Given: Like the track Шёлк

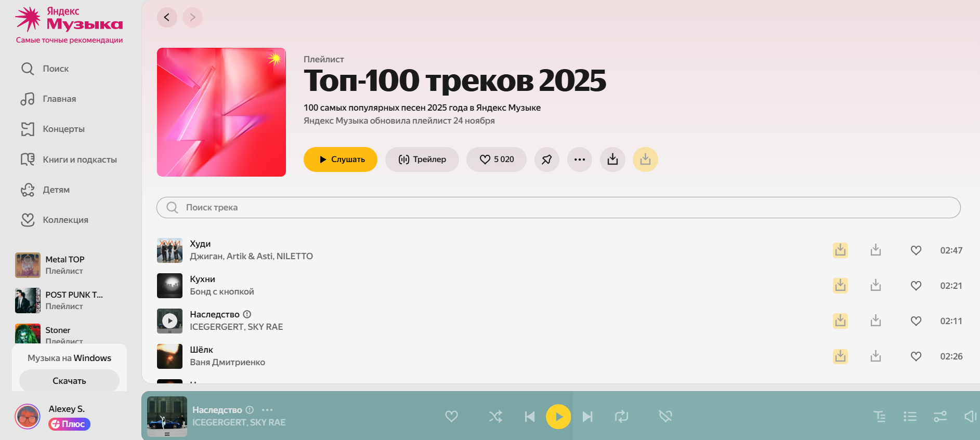Looking at the screenshot, I should click(916, 356).
